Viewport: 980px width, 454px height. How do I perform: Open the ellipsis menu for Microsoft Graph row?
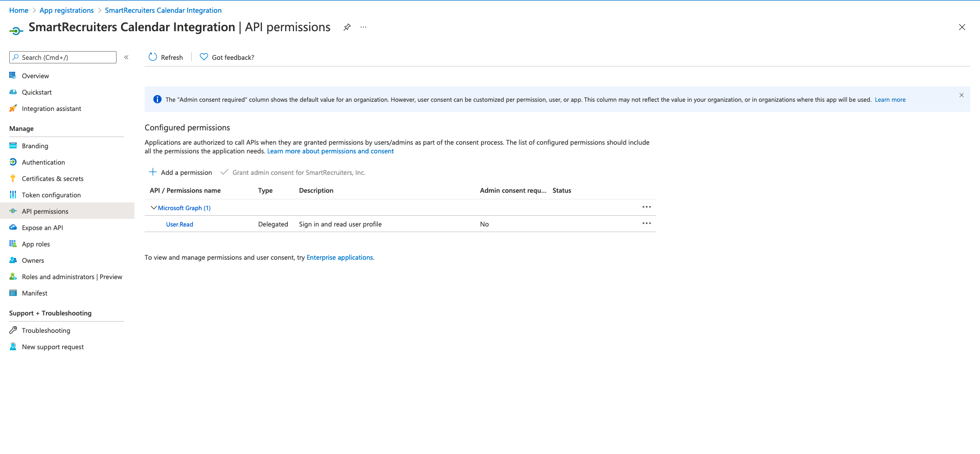647,207
